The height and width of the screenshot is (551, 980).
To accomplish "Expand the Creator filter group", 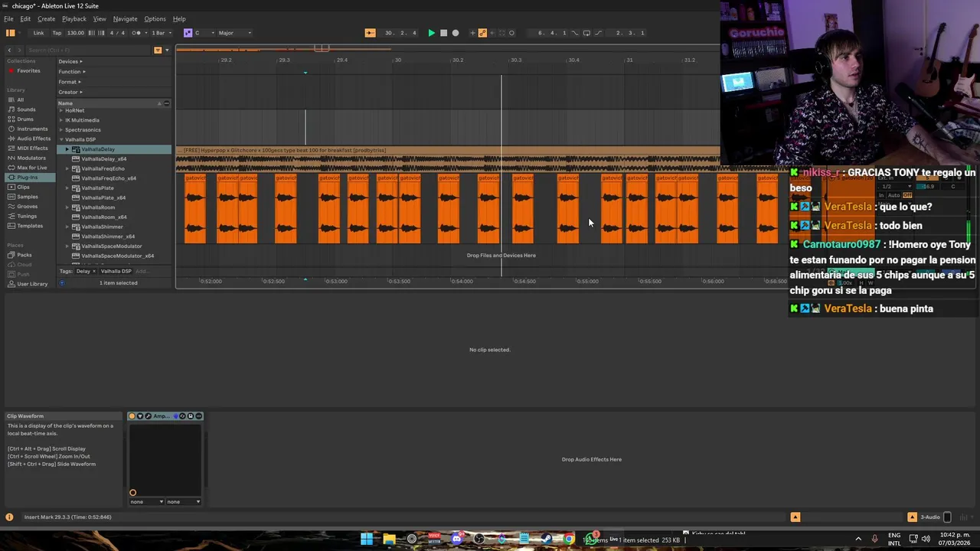I will (x=70, y=92).
